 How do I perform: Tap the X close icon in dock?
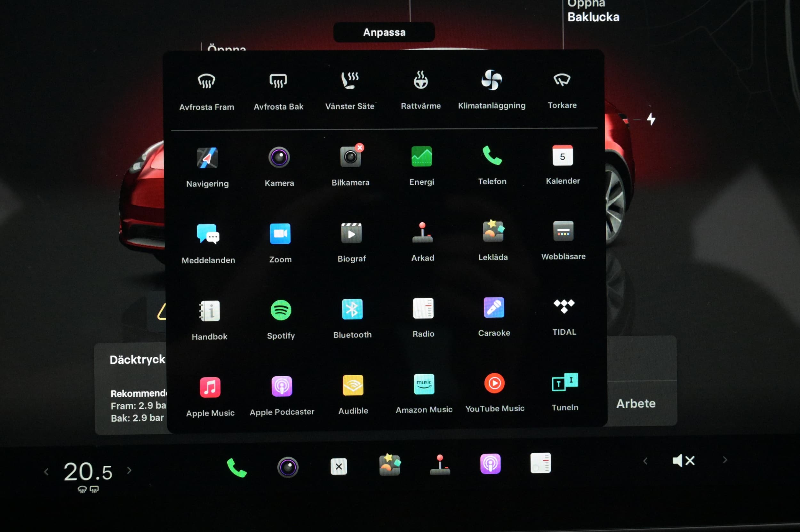click(x=338, y=466)
